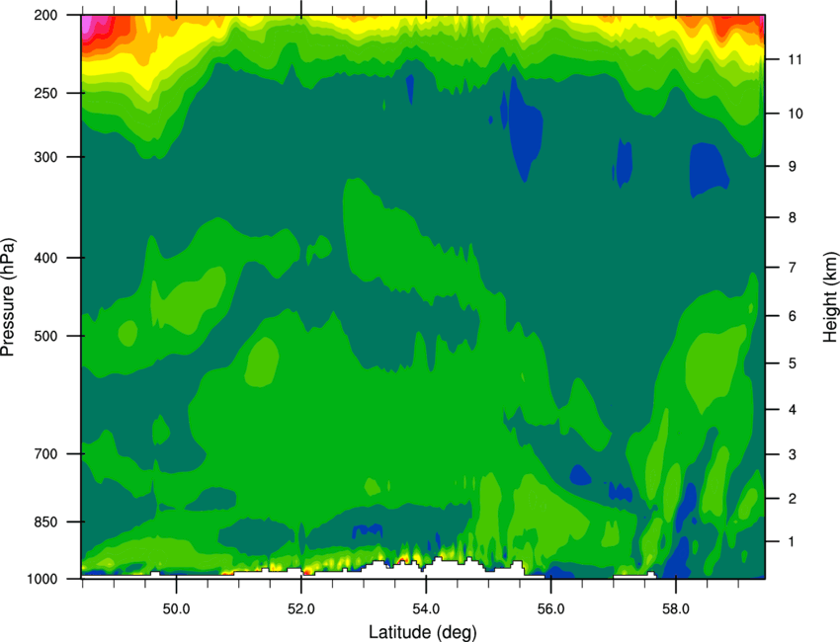Select the 250 pressure tick label
This screenshot has height=642, width=840.
coord(46,93)
